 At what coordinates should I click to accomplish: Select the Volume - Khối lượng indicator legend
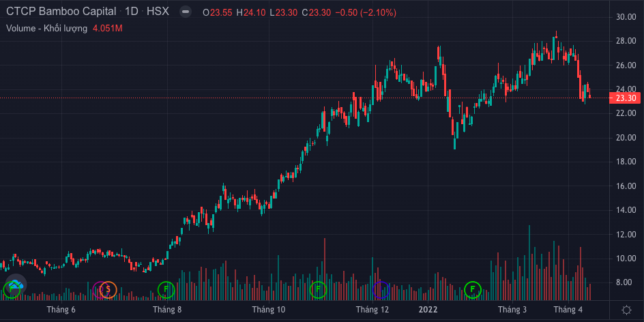46,28
